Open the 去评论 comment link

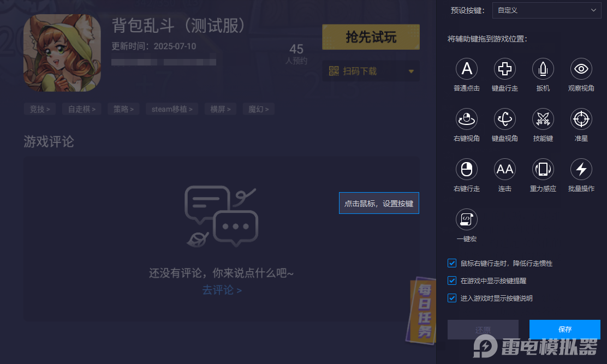(x=221, y=290)
